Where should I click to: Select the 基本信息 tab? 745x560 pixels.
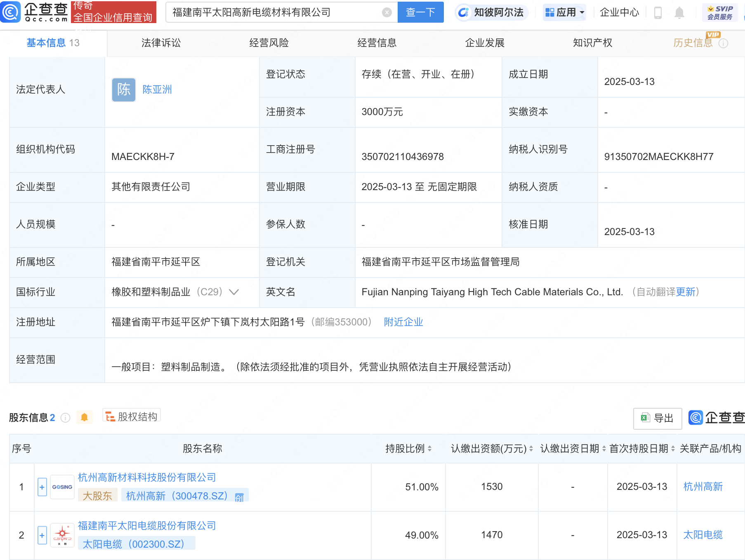53,43
